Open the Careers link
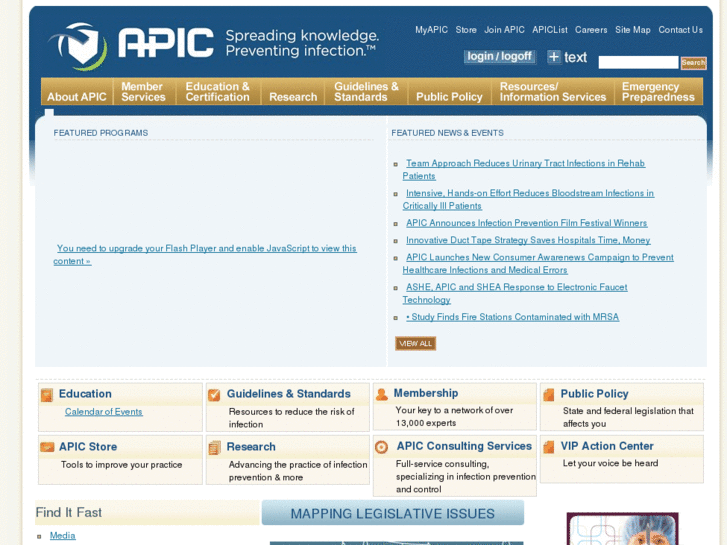Viewport: 727px width, 545px height. click(x=591, y=30)
